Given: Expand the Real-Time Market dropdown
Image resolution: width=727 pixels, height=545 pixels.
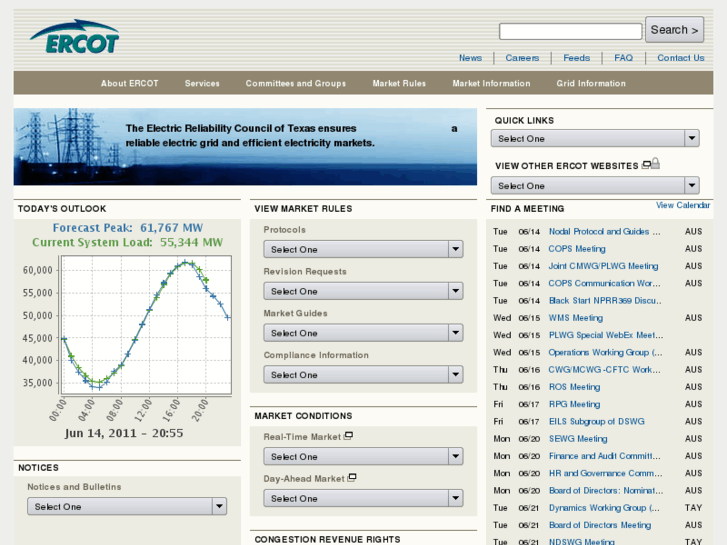Looking at the screenshot, I should tap(364, 456).
